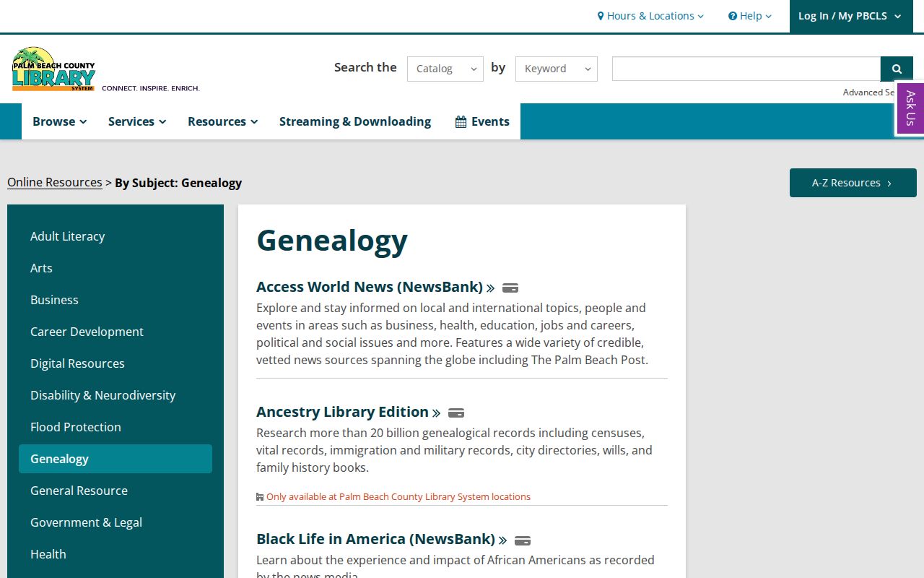The image size is (924, 578).
Task: Select Business in the subject sidebar
Action: coord(115,300)
